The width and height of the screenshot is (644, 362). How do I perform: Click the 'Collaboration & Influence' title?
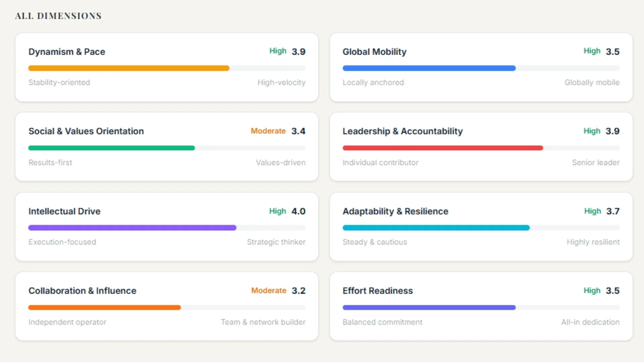pyautogui.click(x=83, y=291)
